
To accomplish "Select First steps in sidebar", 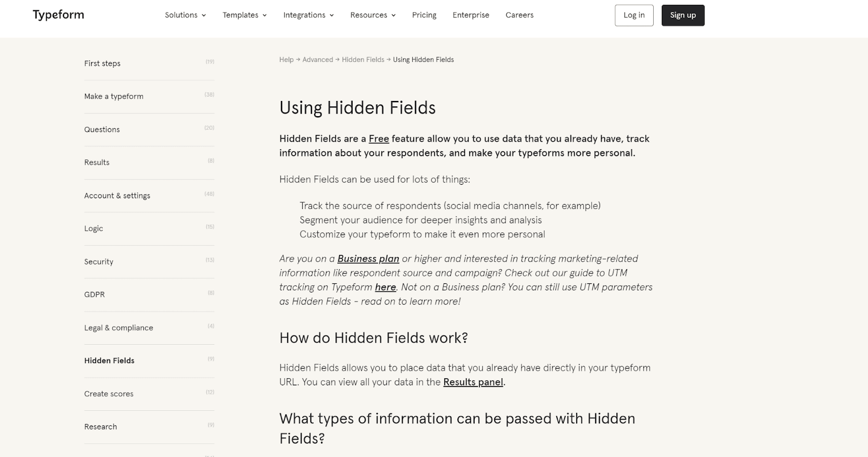I will 103,64.
